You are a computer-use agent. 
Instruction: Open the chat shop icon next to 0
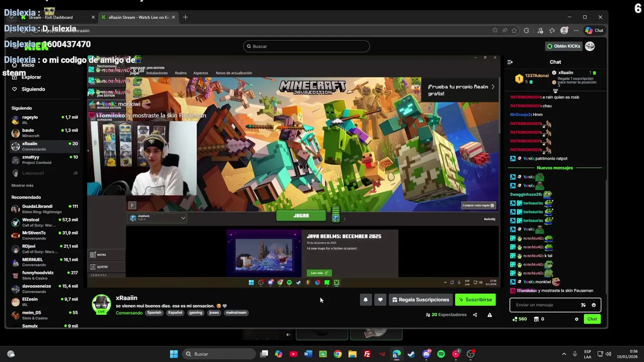(x=536, y=319)
